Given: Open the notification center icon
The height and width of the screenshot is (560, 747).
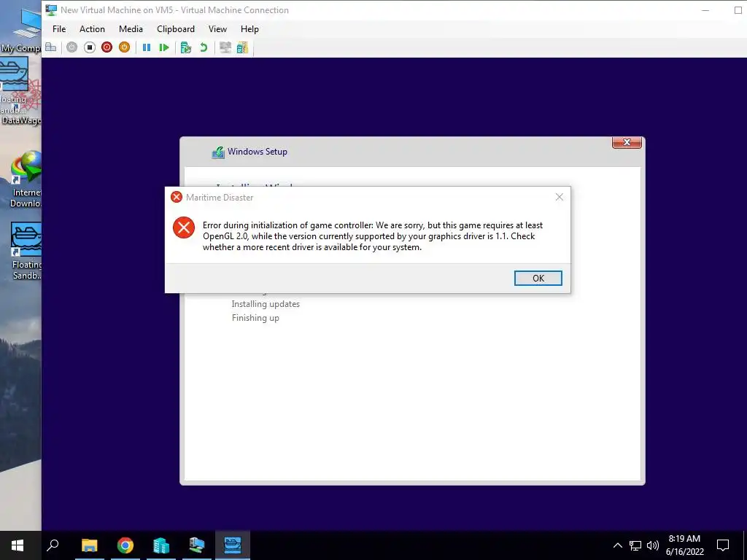Looking at the screenshot, I should (723, 545).
